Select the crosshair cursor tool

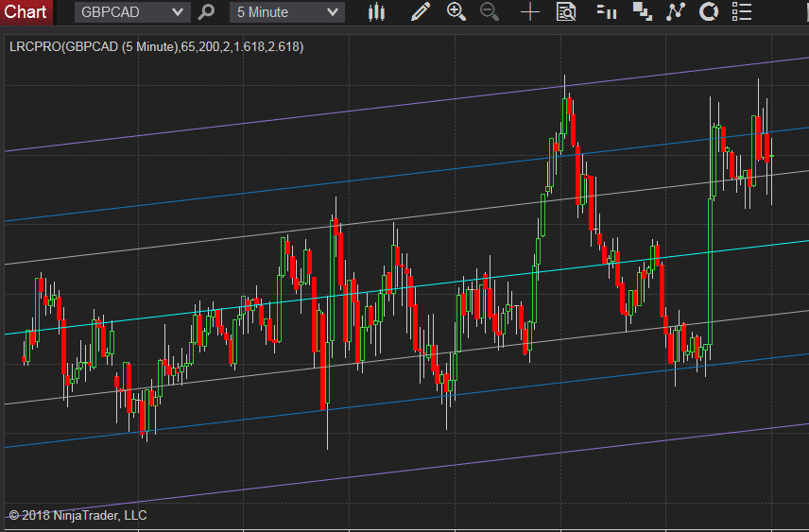(530, 12)
